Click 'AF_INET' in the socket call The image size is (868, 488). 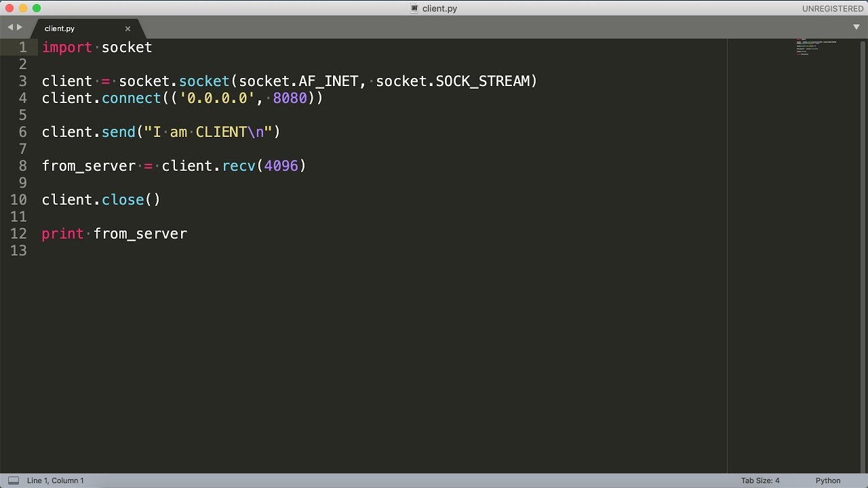328,81
